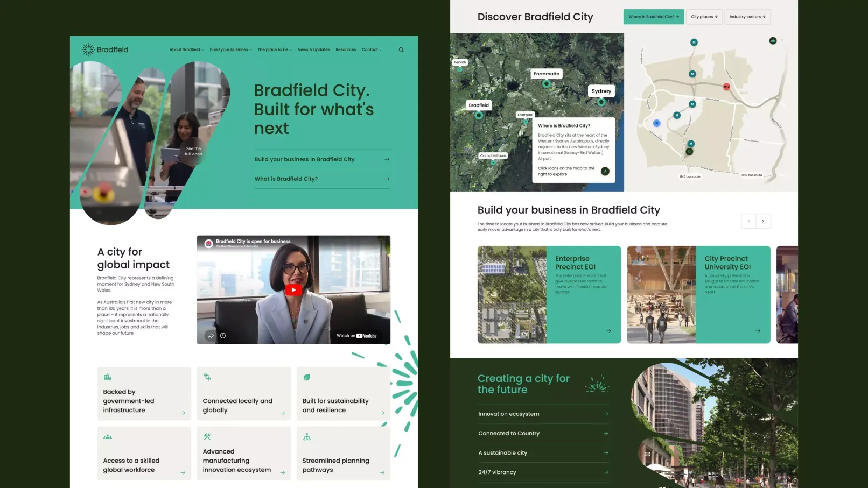868x488 pixels.
Task: Click the dark compass icon in the map info popup
Action: click(605, 171)
